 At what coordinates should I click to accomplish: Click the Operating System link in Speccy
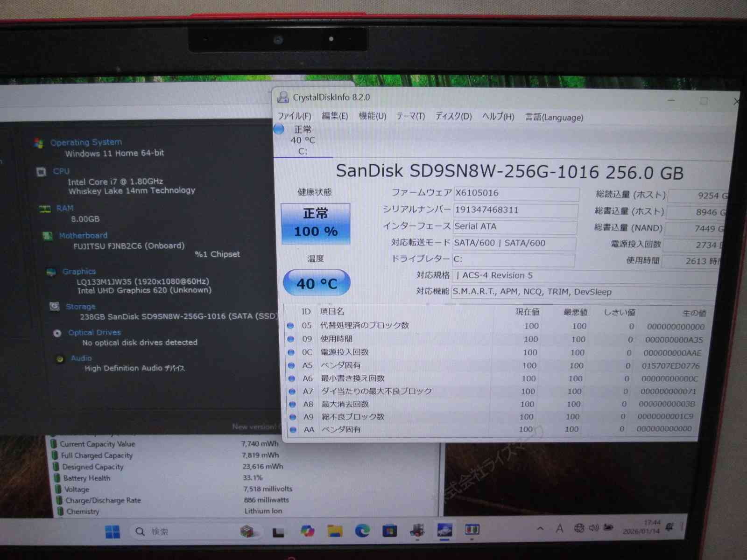(x=86, y=142)
